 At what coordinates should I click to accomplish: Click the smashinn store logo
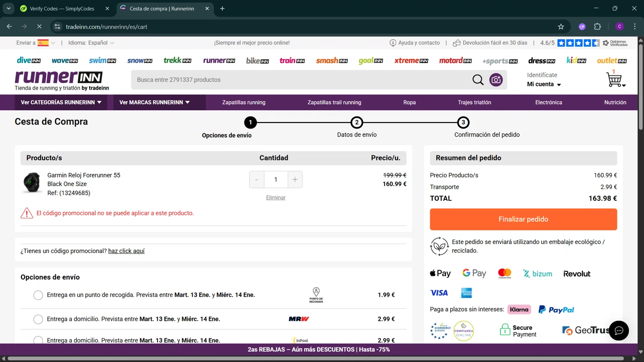point(331,60)
